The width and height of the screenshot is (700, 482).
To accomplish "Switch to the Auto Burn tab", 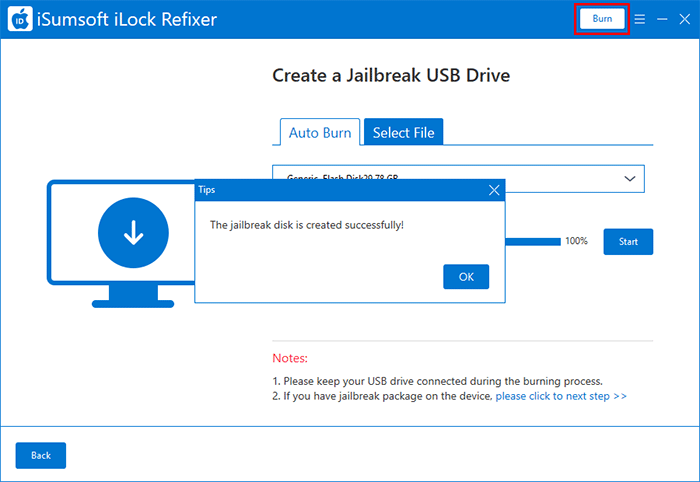I will click(x=320, y=132).
